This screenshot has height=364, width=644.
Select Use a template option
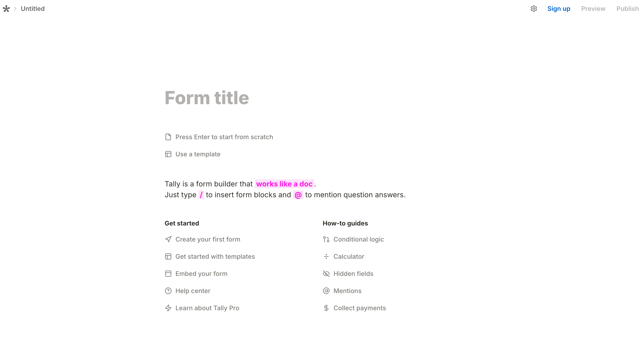click(x=198, y=154)
